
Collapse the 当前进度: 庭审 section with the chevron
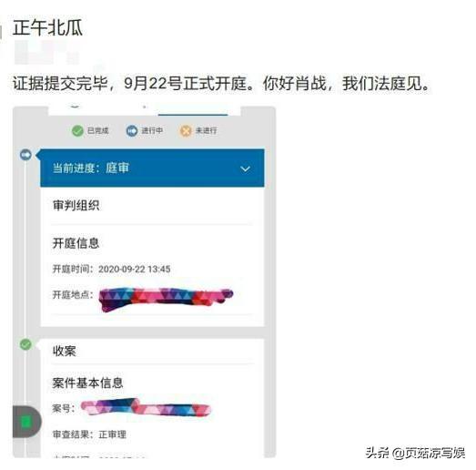246,169
